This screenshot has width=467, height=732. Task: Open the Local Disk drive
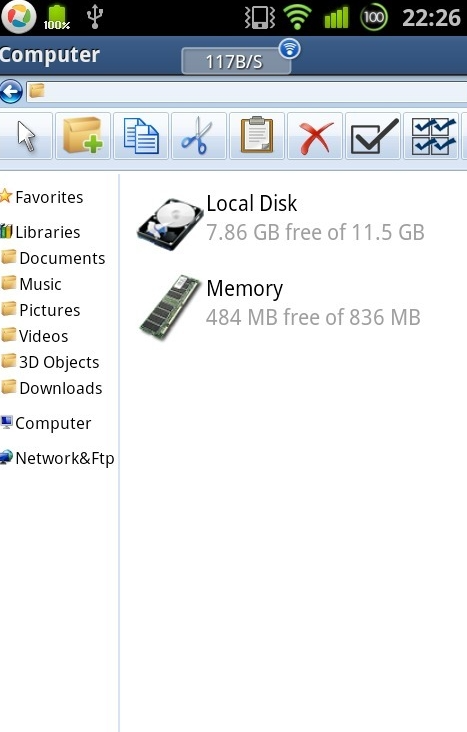click(281, 218)
